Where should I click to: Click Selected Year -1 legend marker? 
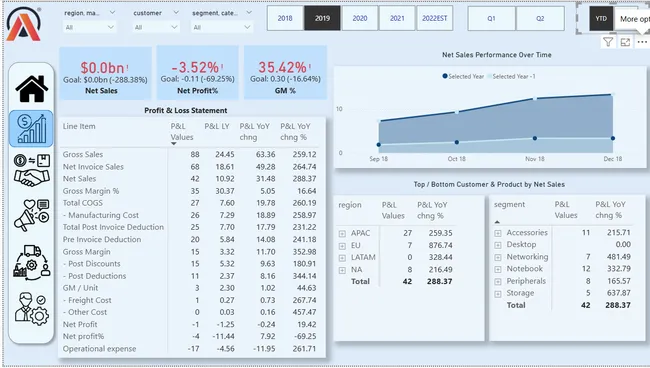pyautogui.click(x=489, y=76)
